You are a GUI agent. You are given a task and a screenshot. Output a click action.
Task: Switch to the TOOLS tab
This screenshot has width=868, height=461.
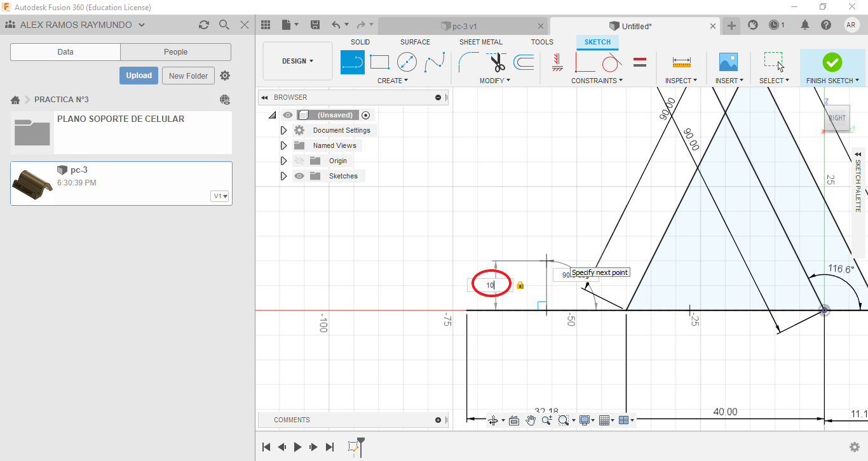pos(542,42)
